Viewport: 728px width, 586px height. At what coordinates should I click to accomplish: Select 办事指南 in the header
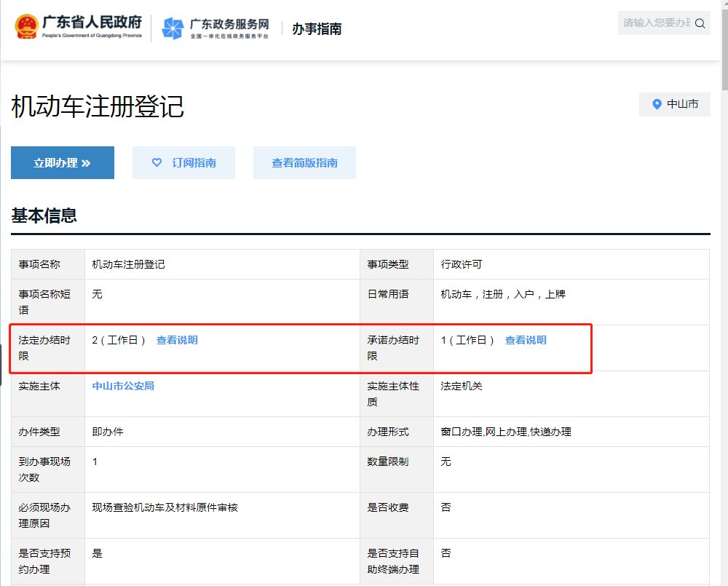pos(317,29)
